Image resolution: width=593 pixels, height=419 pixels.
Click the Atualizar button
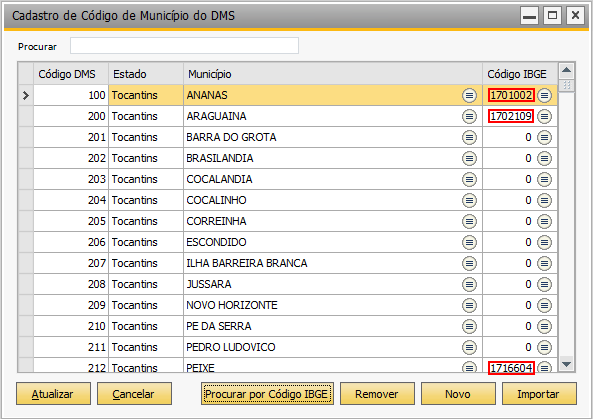[x=53, y=394]
